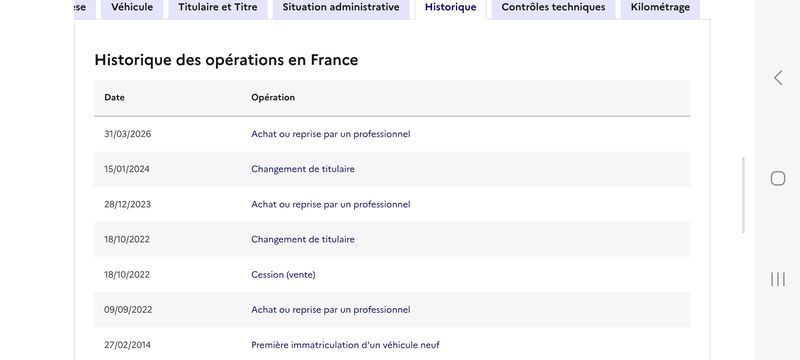Open the Android recent apps icon
The width and height of the screenshot is (800, 360).
[x=778, y=279]
